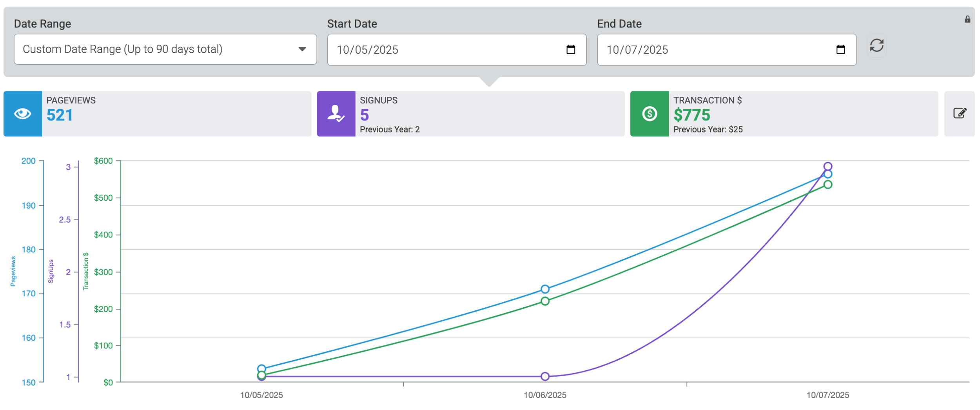Open the Start Date calendar picker
The width and height of the screenshot is (980, 410).
tap(570, 49)
